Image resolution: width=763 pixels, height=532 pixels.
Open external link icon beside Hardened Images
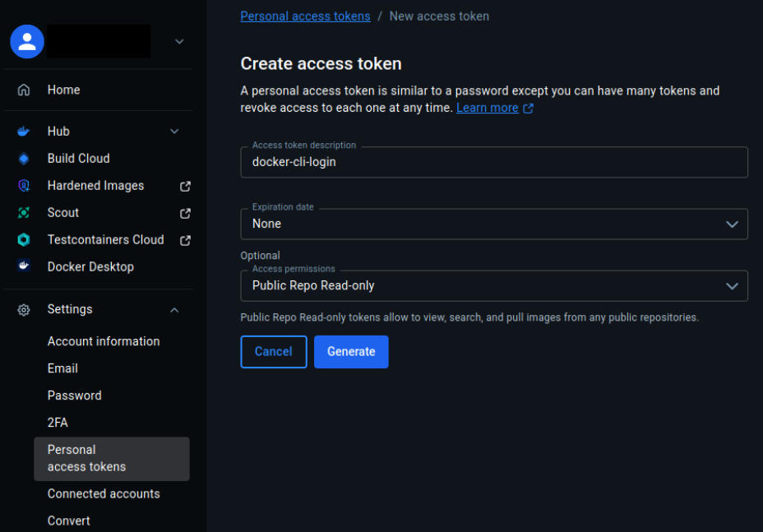pos(185,186)
